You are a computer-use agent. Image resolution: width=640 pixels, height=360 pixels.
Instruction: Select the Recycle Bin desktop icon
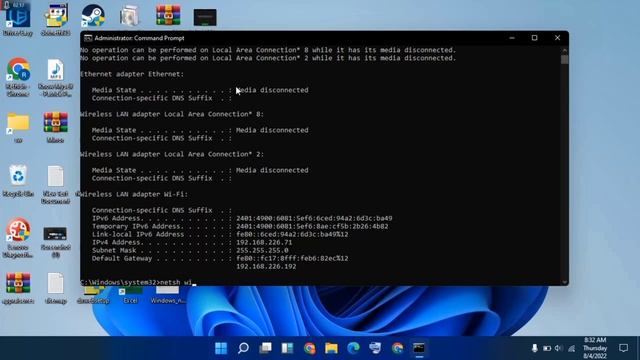tap(18, 181)
